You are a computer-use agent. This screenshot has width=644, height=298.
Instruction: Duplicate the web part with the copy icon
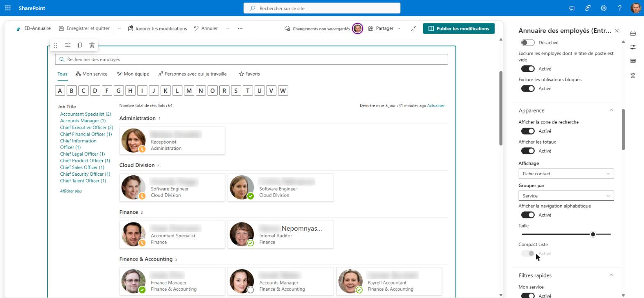tap(80, 45)
